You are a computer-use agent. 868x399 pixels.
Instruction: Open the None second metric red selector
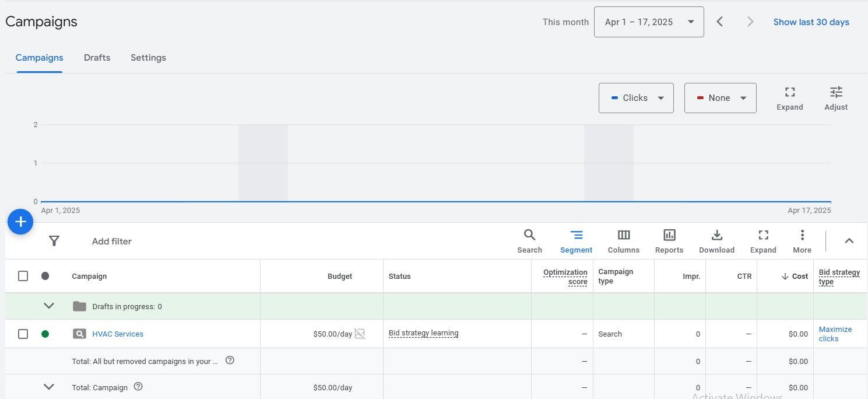click(721, 98)
